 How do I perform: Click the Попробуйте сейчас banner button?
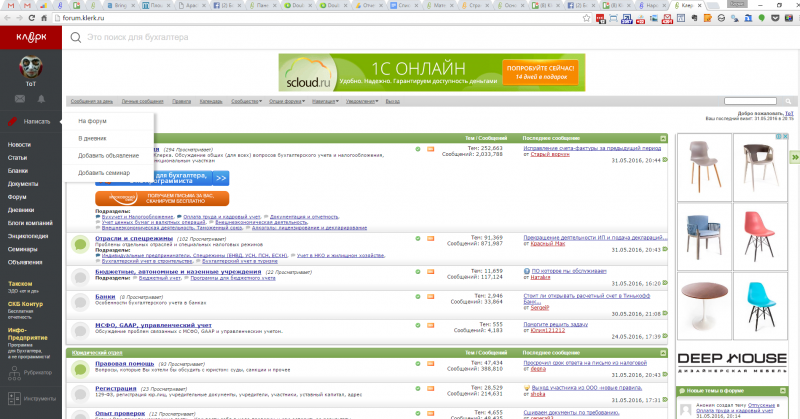541,72
